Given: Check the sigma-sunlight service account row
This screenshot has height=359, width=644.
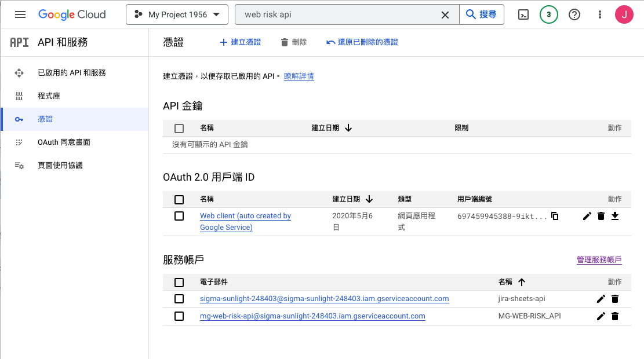Looking at the screenshot, I should [x=179, y=299].
